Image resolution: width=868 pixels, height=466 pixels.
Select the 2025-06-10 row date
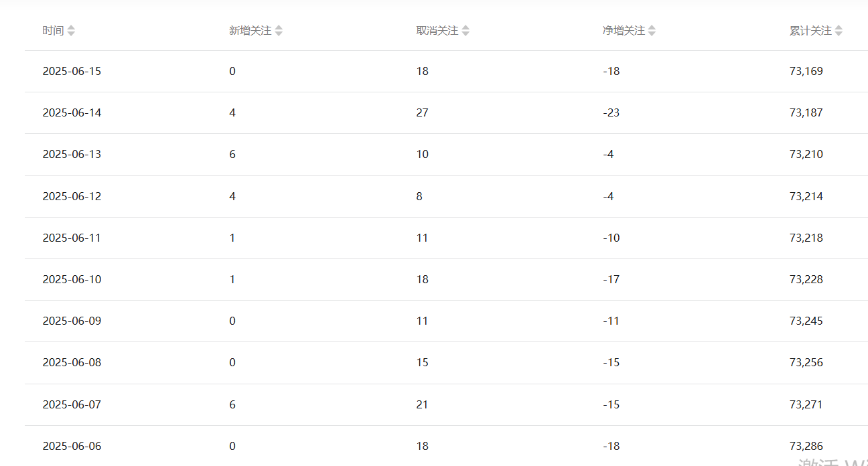[x=72, y=279]
